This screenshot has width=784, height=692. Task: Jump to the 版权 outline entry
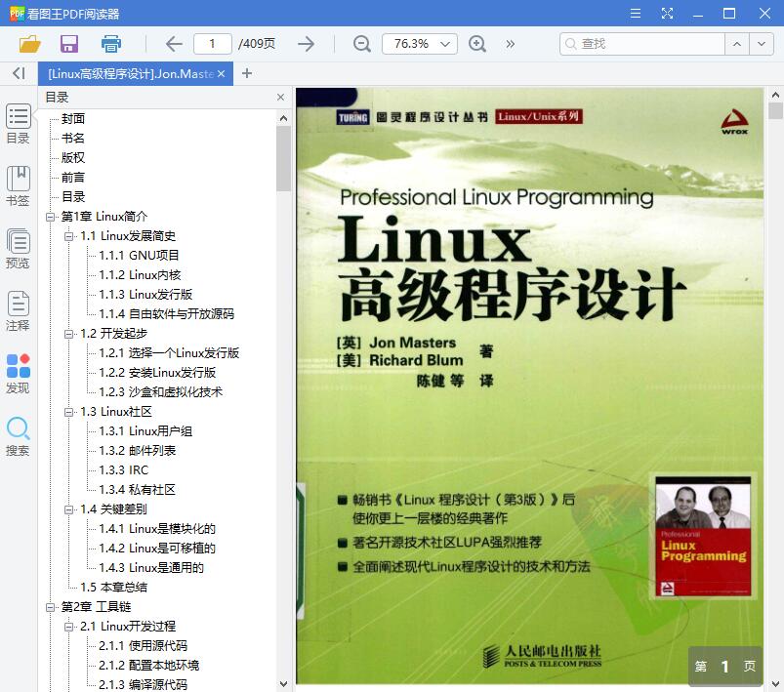(73, 157)
